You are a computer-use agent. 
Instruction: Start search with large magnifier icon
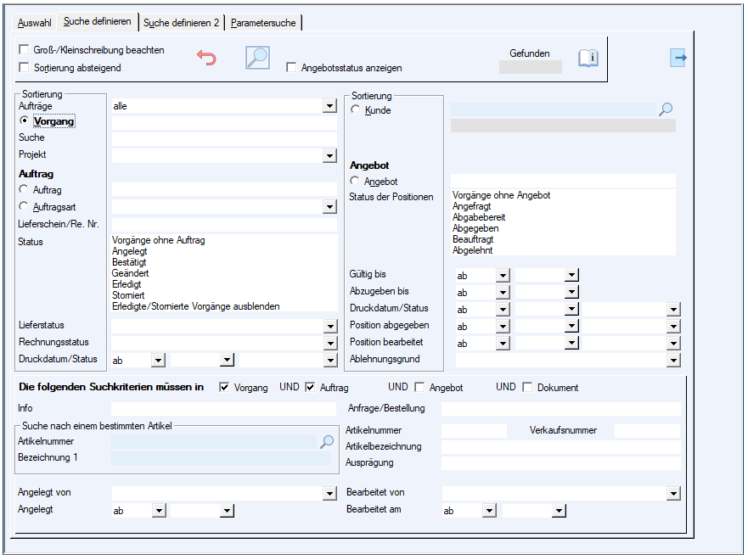click(257, 57)
